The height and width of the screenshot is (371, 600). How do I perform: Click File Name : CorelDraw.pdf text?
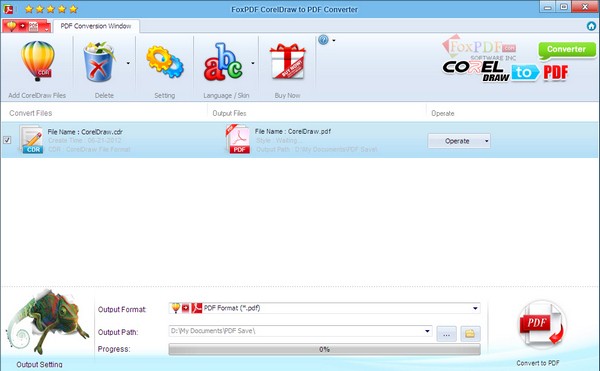tap(293, 131)
